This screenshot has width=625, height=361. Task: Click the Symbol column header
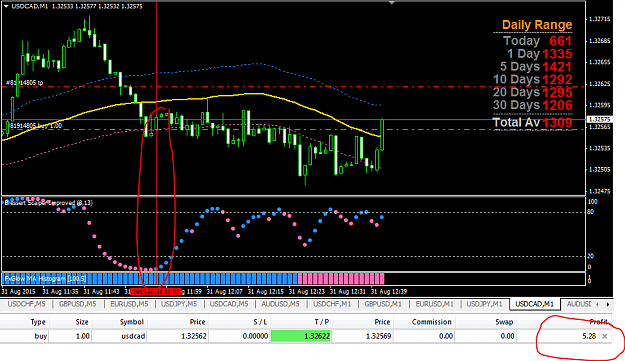132,322
